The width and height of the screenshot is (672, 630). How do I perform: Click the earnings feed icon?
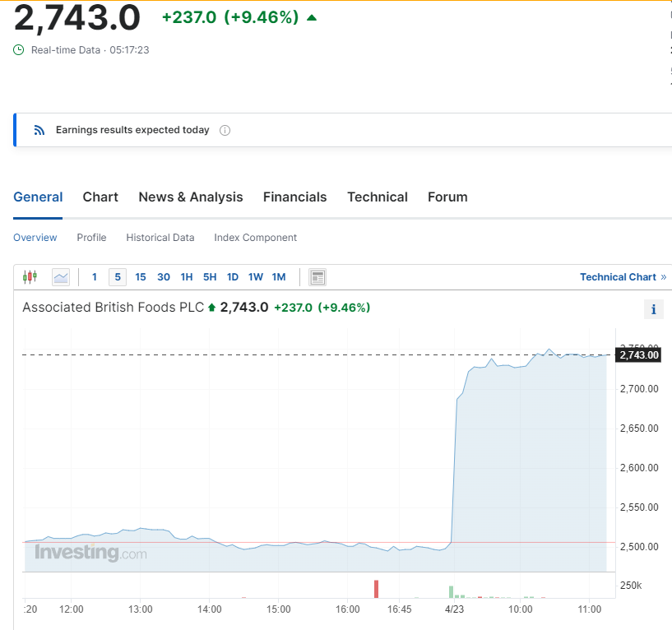(x=39, y=130)
